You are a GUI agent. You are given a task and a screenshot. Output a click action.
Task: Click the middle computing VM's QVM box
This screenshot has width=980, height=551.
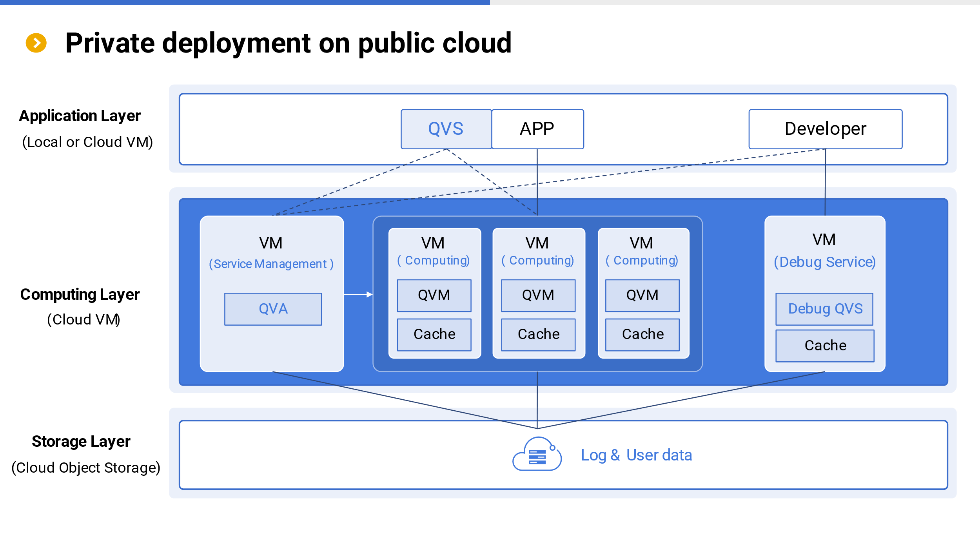pos(538,295)
